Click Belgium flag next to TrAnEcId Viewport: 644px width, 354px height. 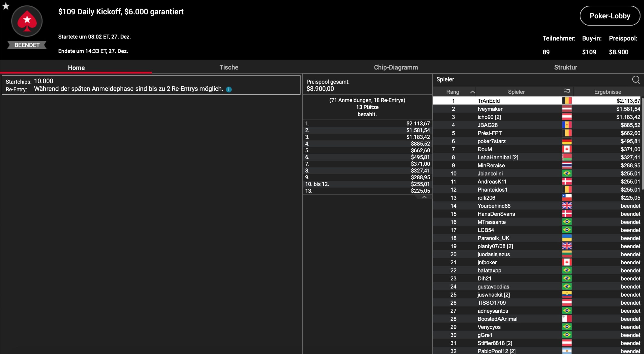pyautogui.click(x=567, y=101)
